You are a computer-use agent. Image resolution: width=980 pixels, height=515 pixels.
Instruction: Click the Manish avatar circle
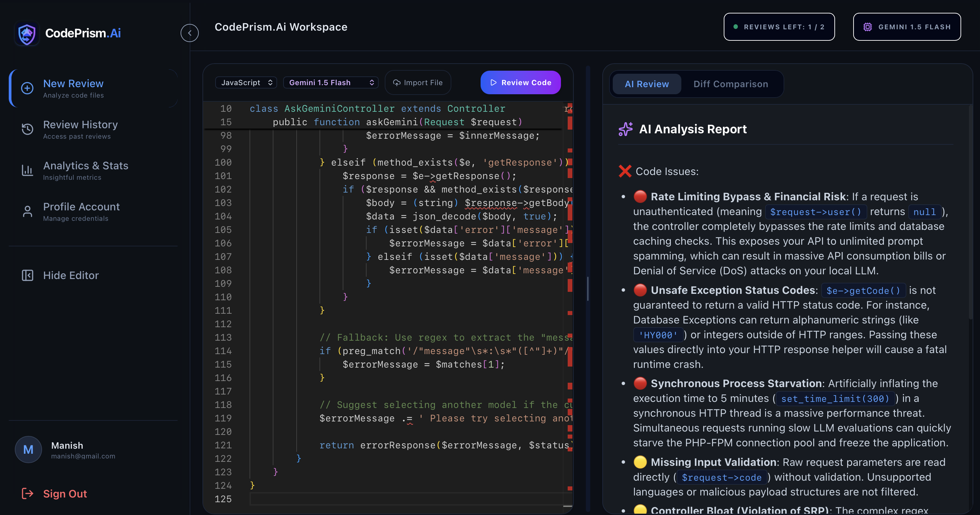coord(28,449)
